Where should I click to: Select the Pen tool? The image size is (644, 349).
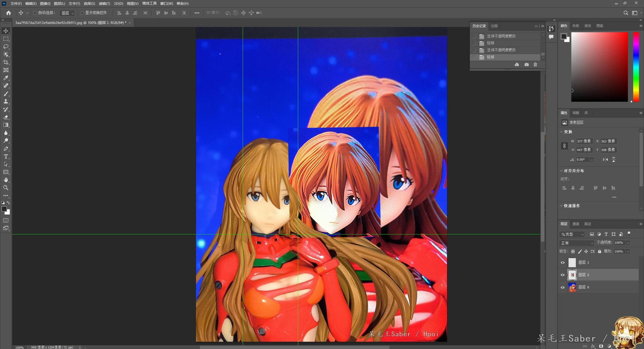tap(6, 149)
